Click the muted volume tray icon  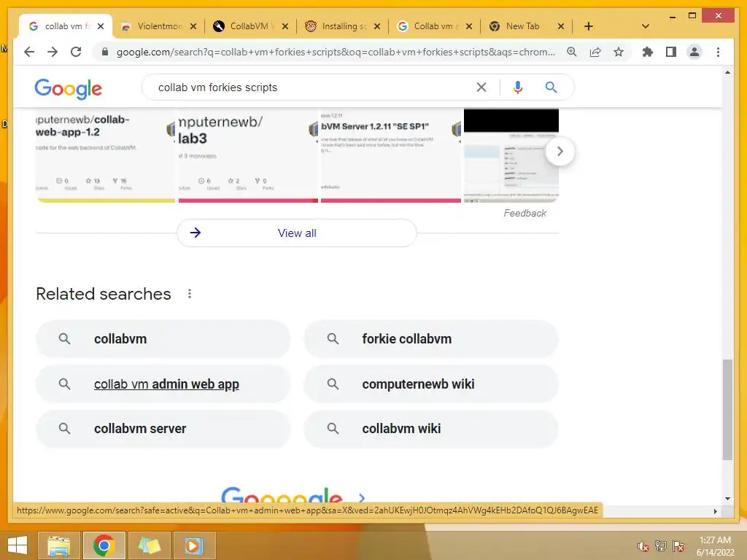(643, 546)
